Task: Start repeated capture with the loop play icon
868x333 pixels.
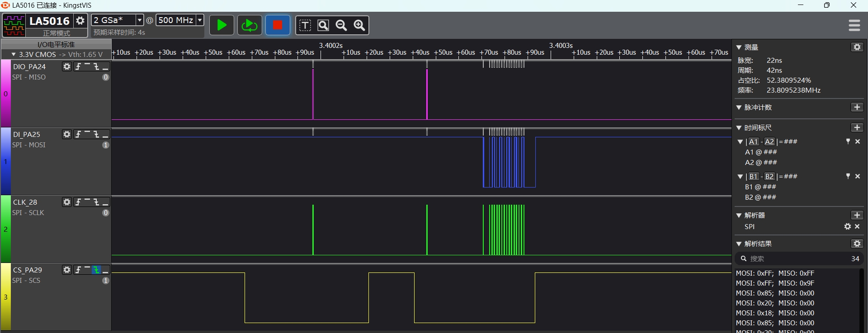Action: point(249,25)
